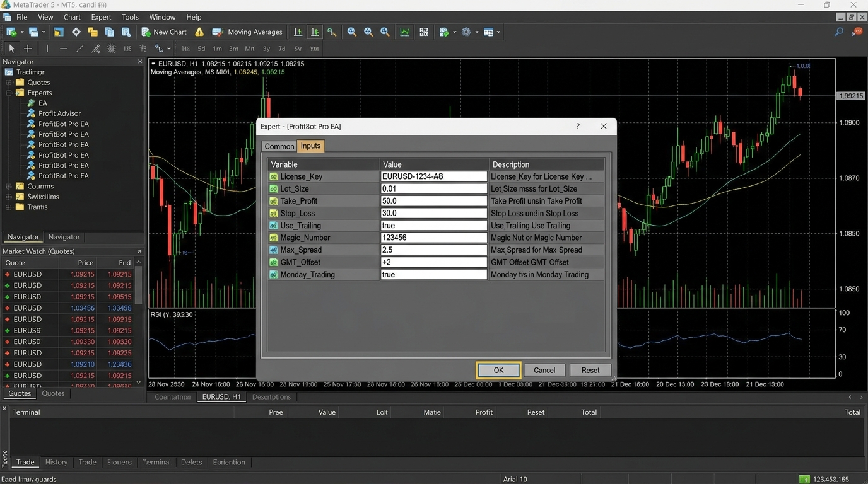Open the dropdown arrow beside the table-layout icon
The width and height of the screenshot is (868, 484).
498,32
